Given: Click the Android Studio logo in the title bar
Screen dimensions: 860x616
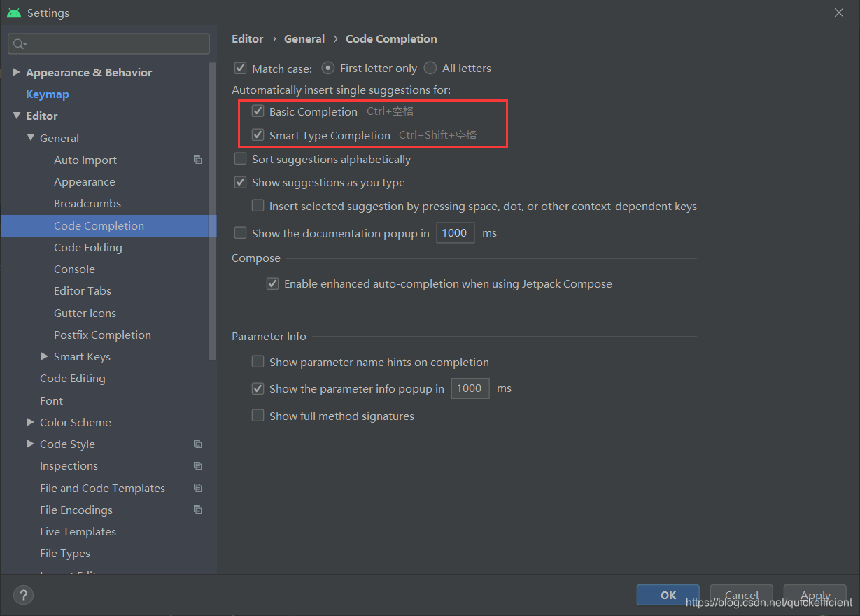Looking at the screenshot, I should coord(14,12).
